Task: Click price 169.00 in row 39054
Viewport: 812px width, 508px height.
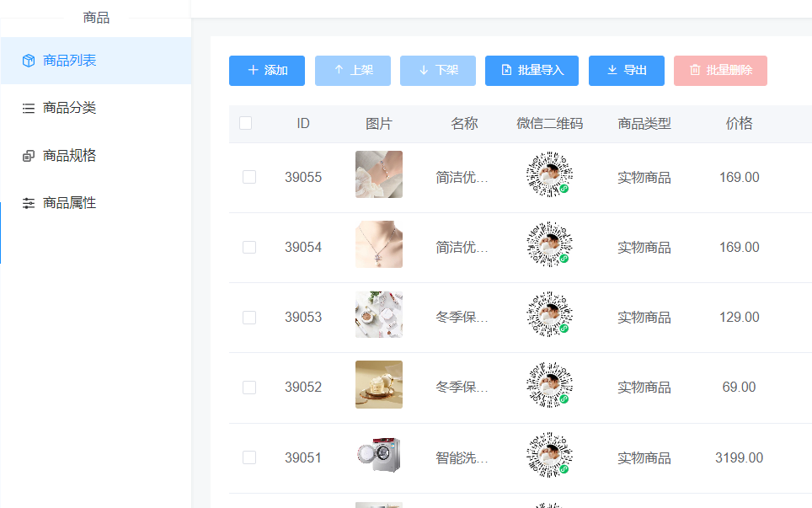Action: click(739, 247)
